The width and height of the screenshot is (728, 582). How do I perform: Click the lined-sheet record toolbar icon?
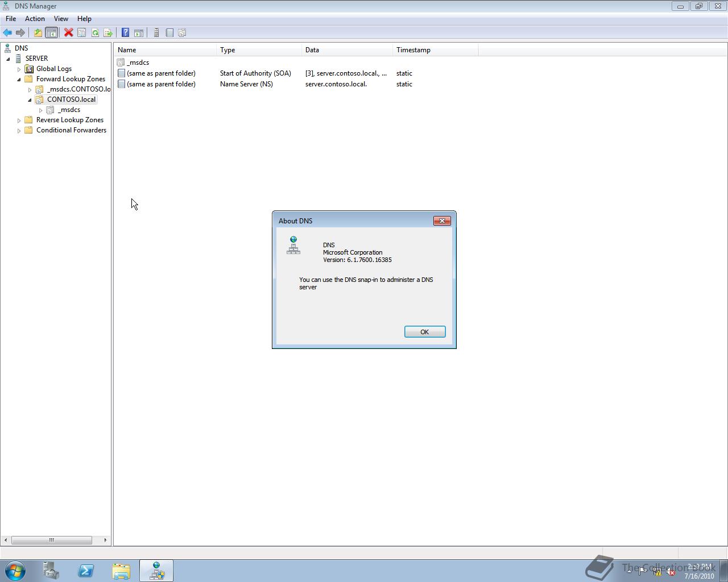tap(169, 33)
